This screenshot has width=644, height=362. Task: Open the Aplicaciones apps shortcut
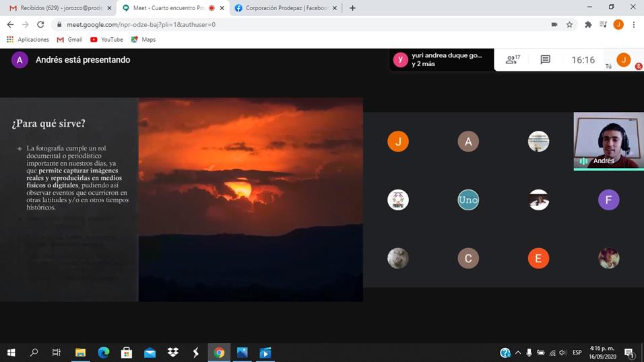click(x=28, y=40)
